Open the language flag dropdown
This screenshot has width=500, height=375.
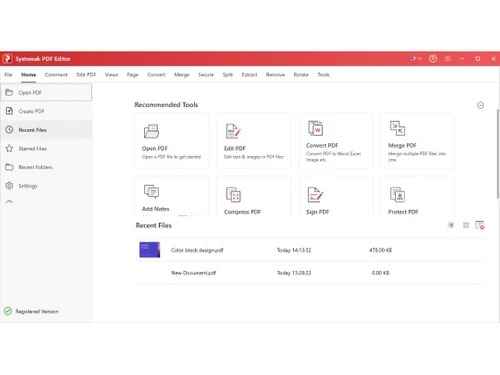pyautogui.click(x=416, y=59)
